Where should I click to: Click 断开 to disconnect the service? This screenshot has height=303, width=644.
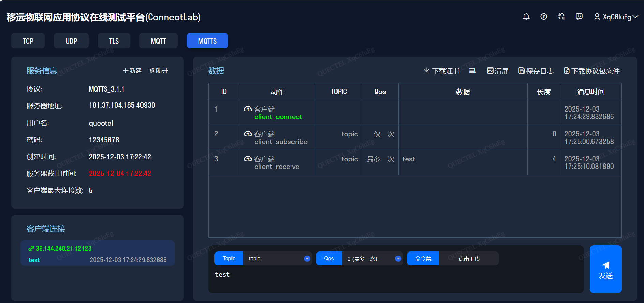click(159, 71)
